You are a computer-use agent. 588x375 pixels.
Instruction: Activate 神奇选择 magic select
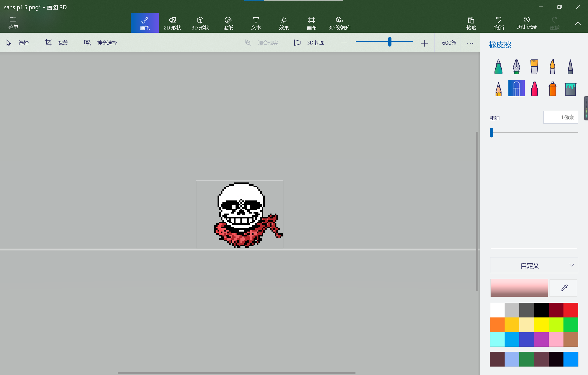click(101, 43)
